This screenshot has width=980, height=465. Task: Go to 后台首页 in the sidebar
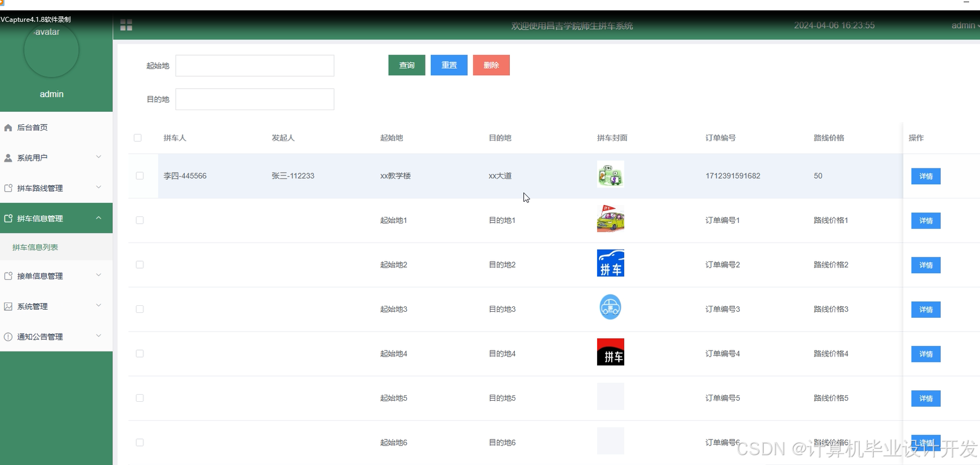click(56, 128)
